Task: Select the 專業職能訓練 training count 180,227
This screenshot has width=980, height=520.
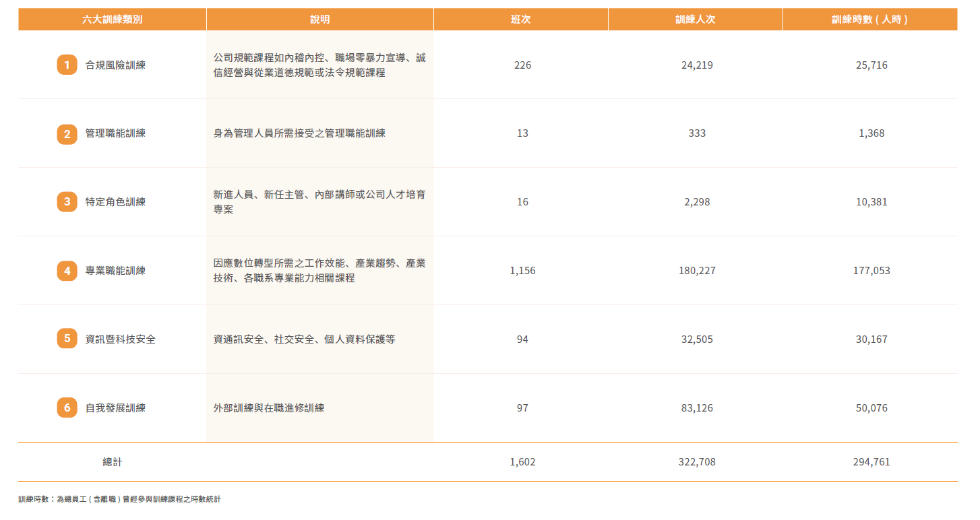Action: coord(697,271)
